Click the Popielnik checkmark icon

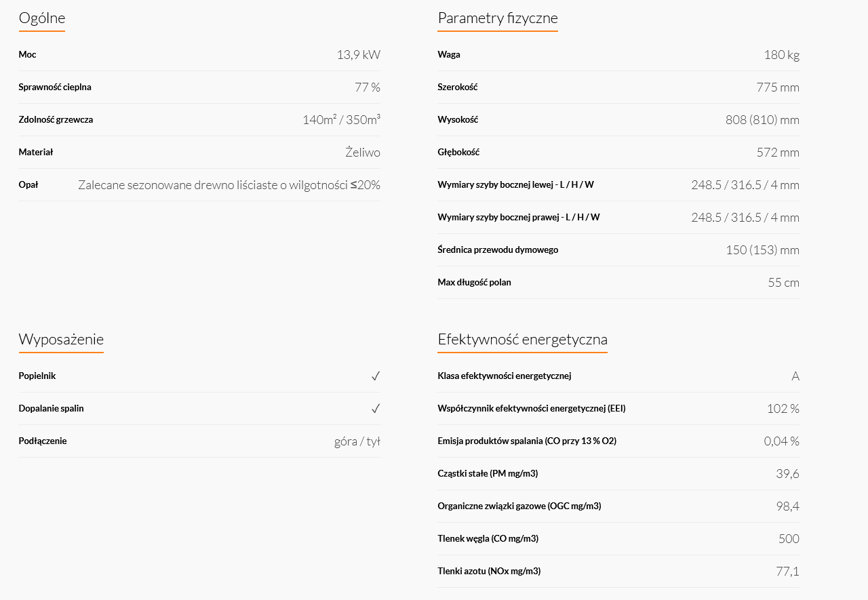(376, 376)
